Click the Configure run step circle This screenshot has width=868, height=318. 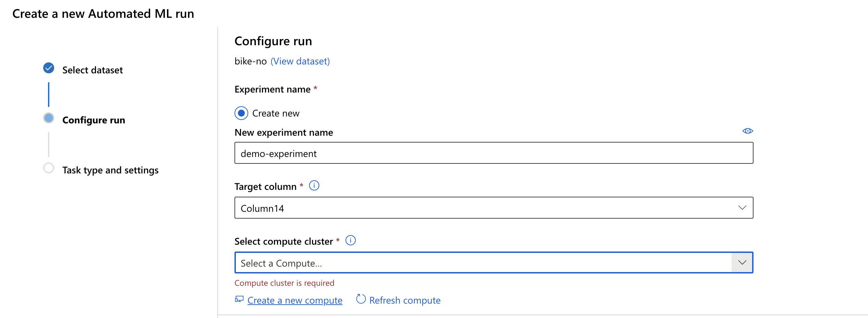(x=49, y=118)
